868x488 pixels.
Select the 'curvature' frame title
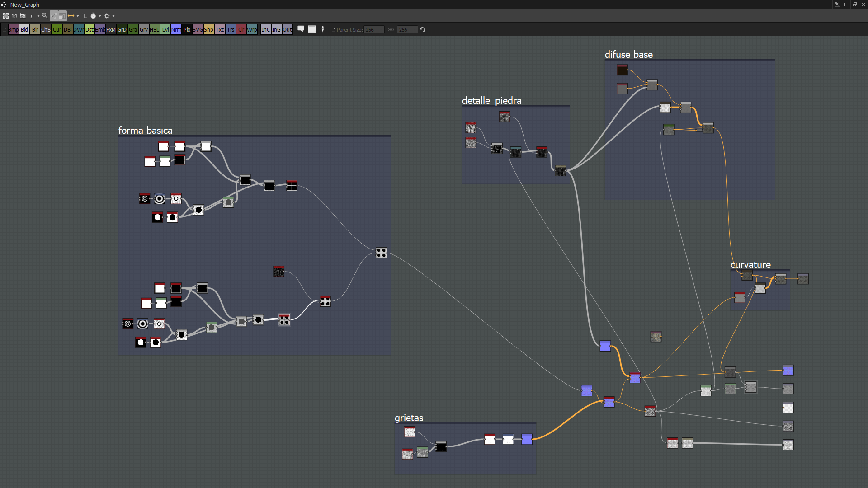751,265
